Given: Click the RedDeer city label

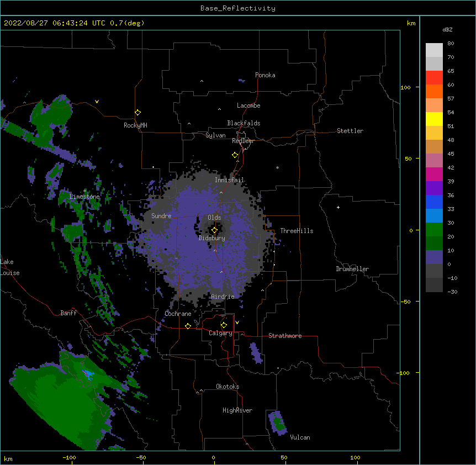Looking at the screenshot, I should 243,141.
